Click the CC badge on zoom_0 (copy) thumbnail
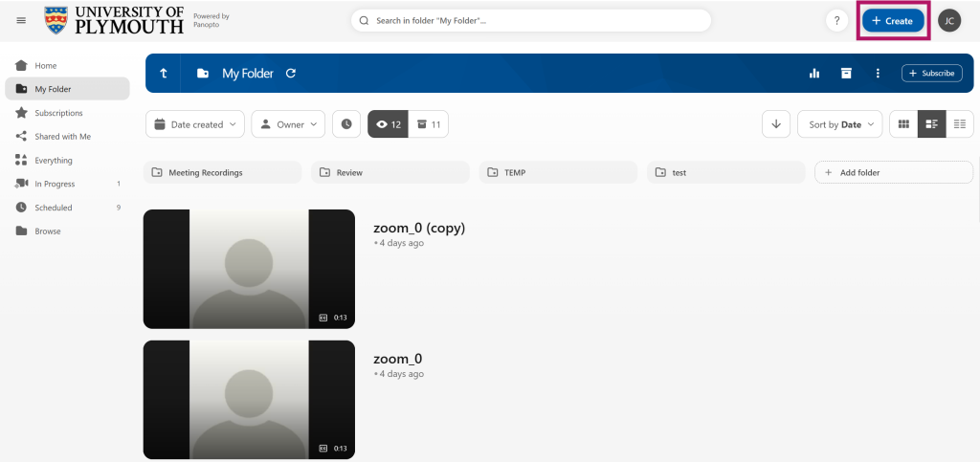The width and height of the screenshot is (980, 462). 323,318
